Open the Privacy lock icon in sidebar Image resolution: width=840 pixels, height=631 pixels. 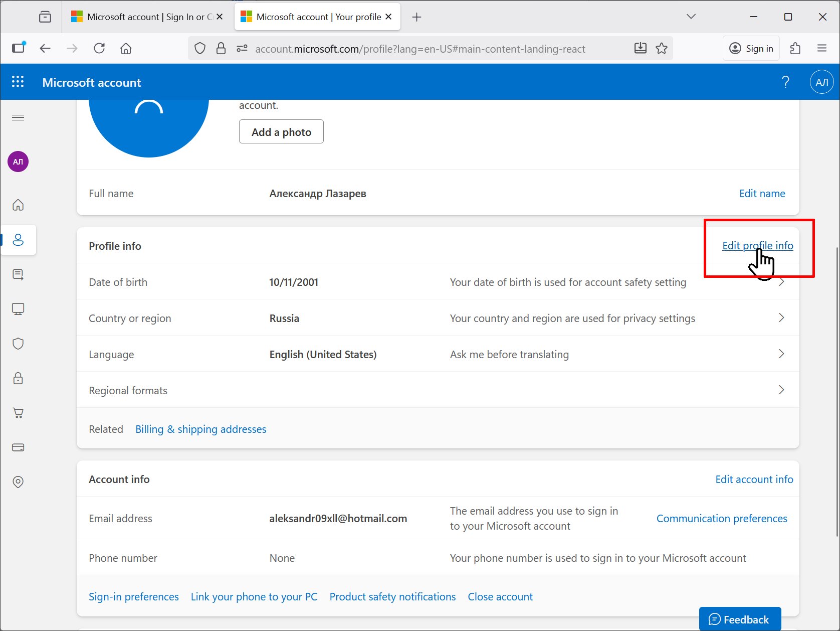click(18, 378)
